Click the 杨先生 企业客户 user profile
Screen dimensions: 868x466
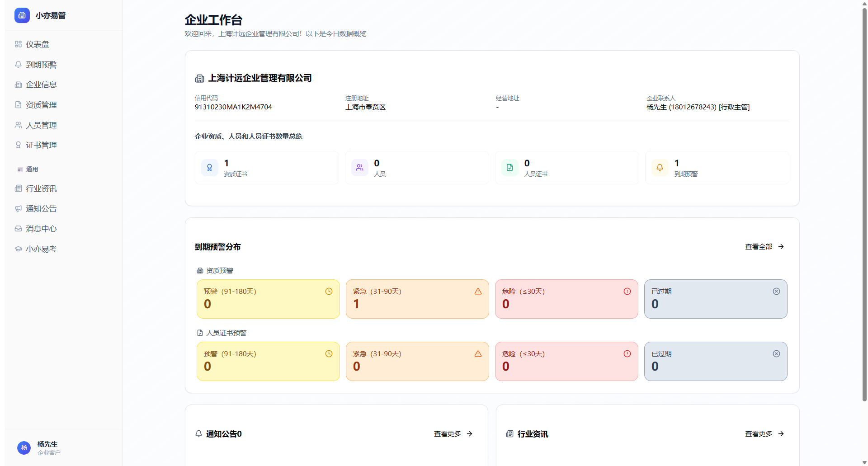click(64, 448)
